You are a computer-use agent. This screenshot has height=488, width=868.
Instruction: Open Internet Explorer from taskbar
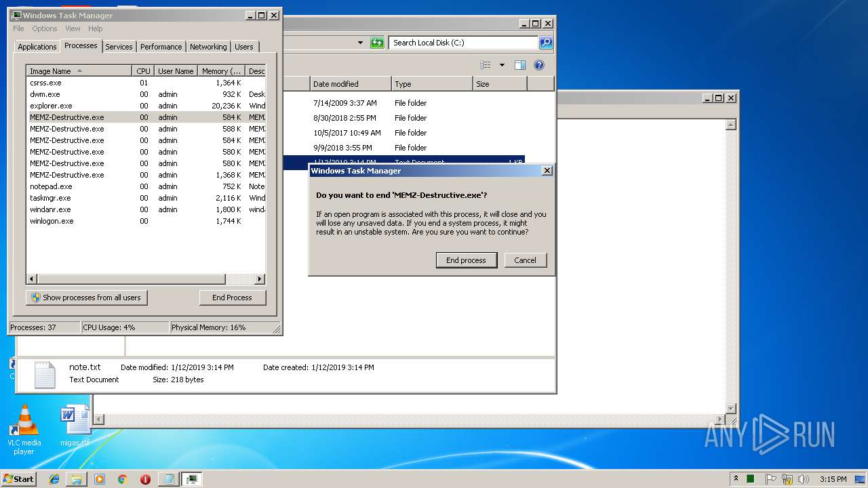tap(55, 479)
